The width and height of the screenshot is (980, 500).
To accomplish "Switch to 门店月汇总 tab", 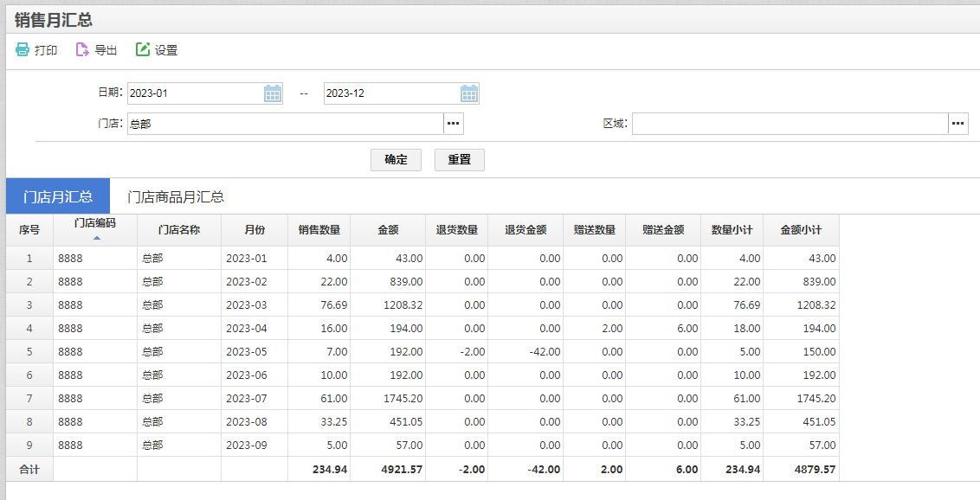I will point(58,196).
